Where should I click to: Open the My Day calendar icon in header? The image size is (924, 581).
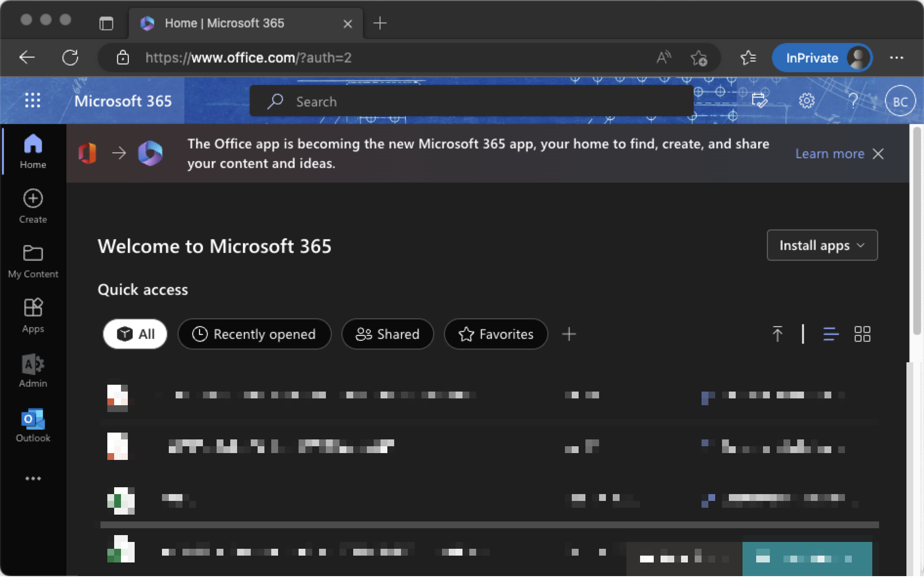pos(759,101)
